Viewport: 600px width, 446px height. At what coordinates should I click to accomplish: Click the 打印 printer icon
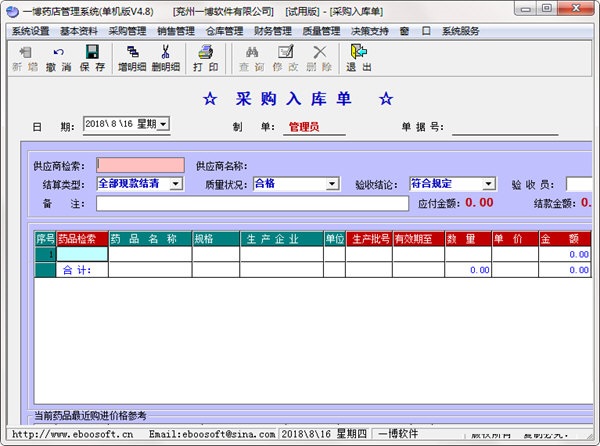pyautogui.click(x=205, y=52)
